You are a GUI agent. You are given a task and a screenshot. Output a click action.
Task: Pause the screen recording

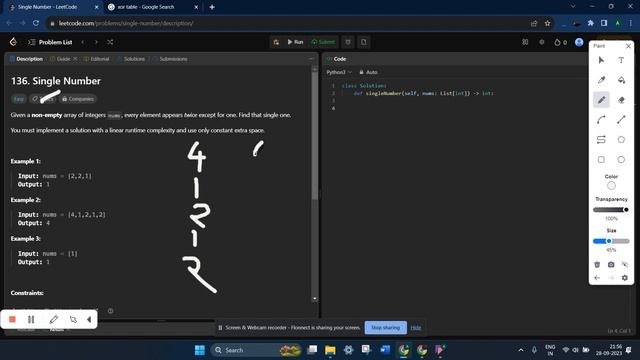31,319
